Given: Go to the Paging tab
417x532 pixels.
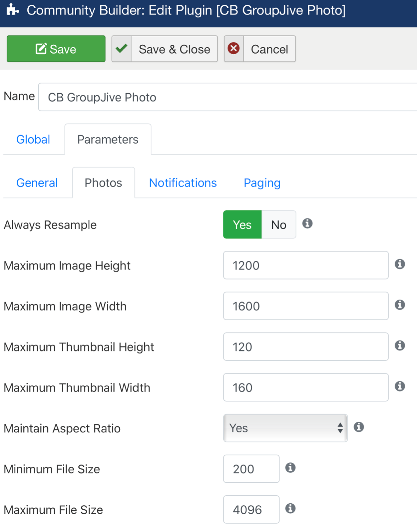Looking at the screenshot, I should [x=262, y=183].
